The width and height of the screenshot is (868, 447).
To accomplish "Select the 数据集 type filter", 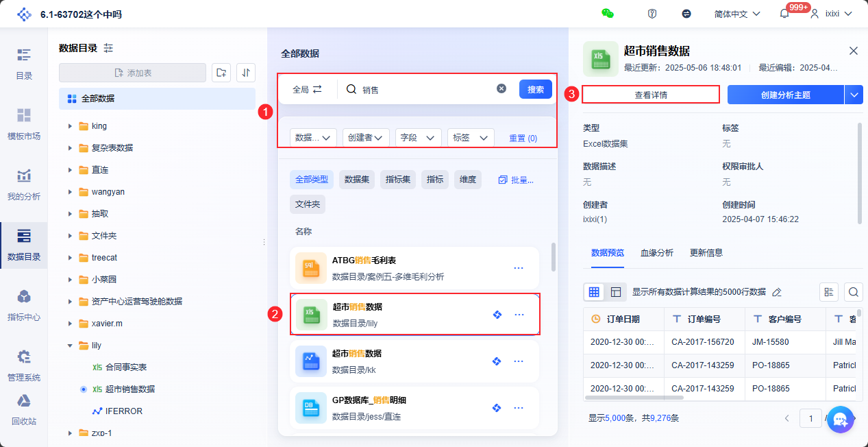I will [357, 180].
